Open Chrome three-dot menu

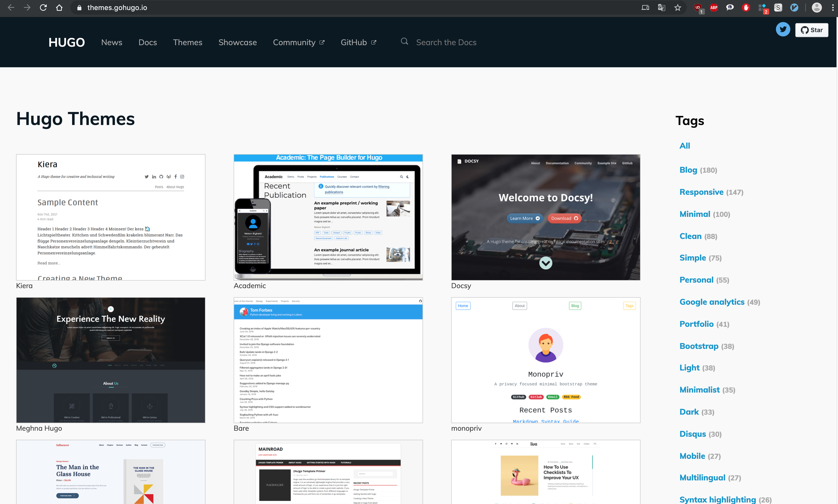point(832,8)
